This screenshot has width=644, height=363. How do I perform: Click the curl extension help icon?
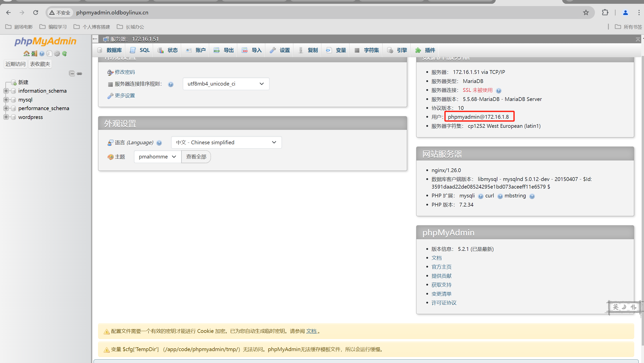(x=500, y=196)
